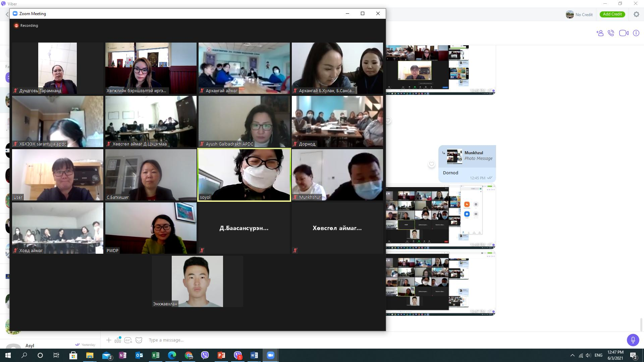
Task: Add participant to Viber chat
Action: 600,33
